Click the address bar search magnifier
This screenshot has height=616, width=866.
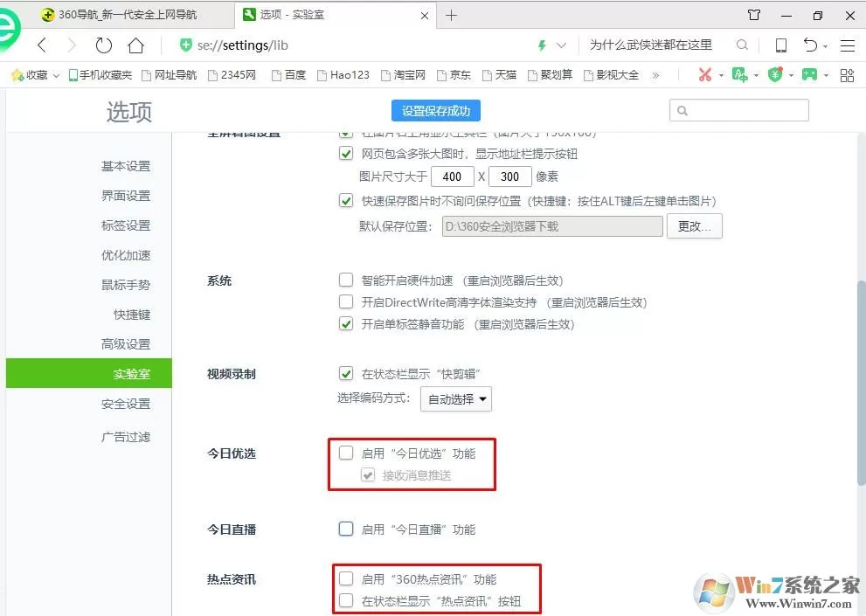(x=742, y=45)
